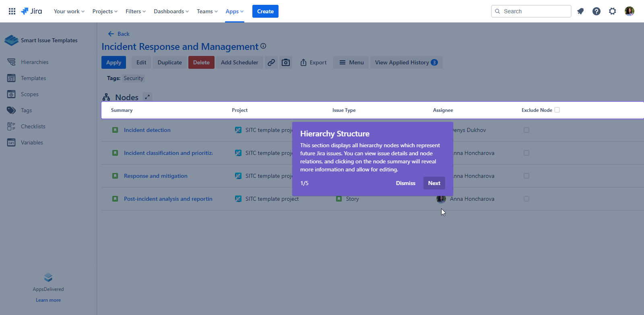Screen dimensions: 644x315
Task: Expand the Projects dropdown
Action: click(105, 11)
